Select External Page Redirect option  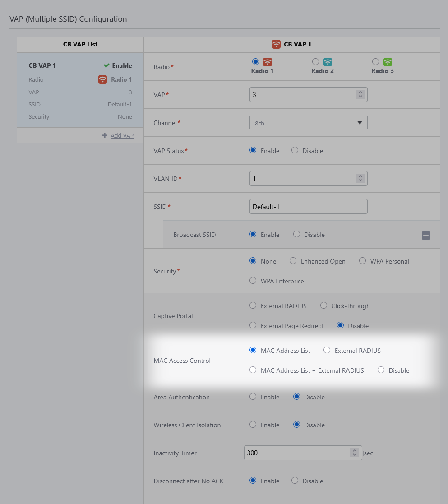point(253,325)
